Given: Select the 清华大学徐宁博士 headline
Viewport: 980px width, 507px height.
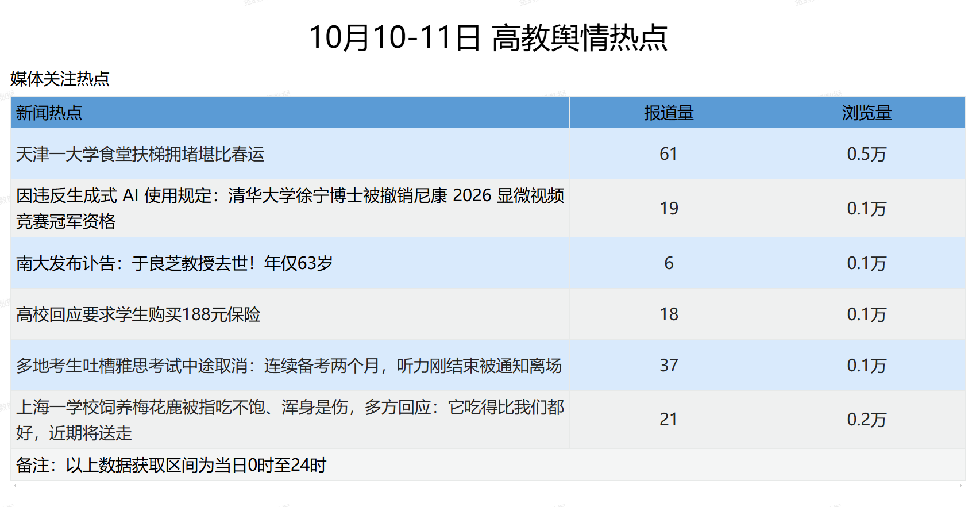Looking at the screenshot, I should click(x=290, y=208).
